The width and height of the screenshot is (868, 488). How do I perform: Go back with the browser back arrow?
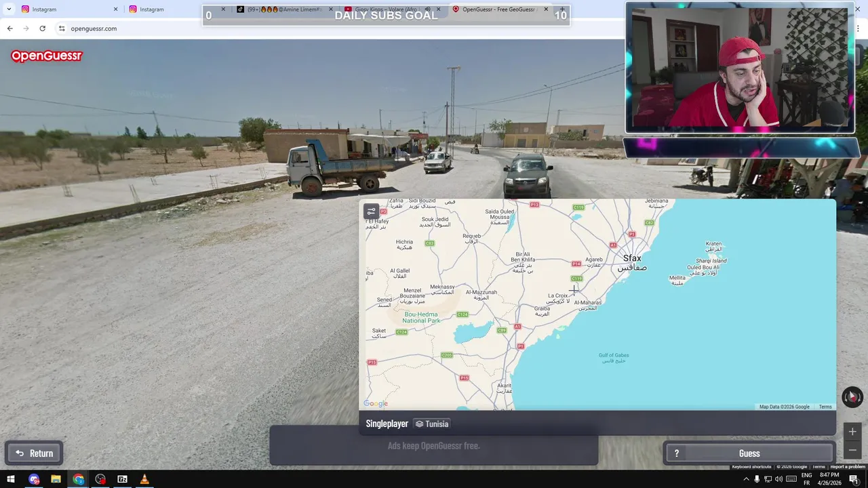point(9,28)
